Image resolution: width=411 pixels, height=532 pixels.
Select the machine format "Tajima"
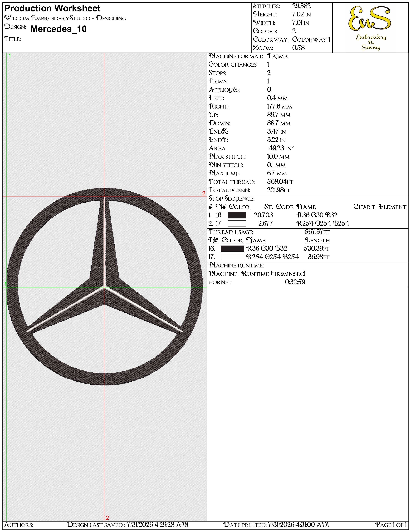click(x=277, y=56)
